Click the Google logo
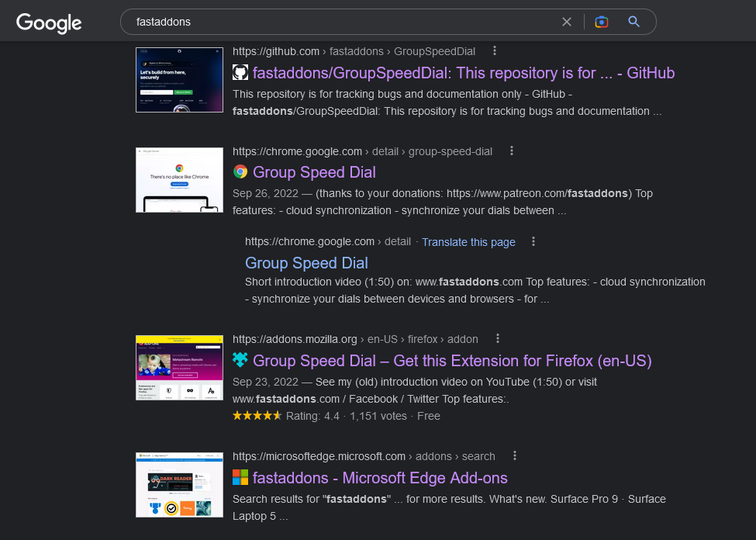Viewport: 756px width, 540px height. 49,22
